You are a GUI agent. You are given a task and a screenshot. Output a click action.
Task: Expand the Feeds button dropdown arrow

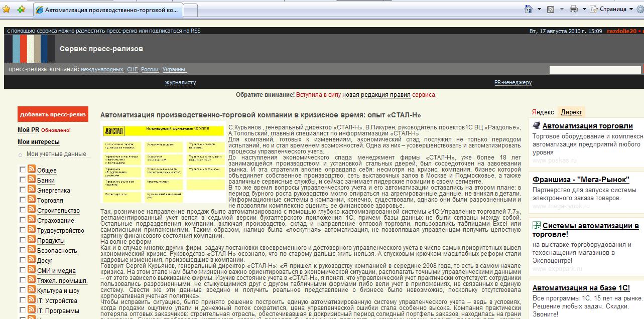562,10
